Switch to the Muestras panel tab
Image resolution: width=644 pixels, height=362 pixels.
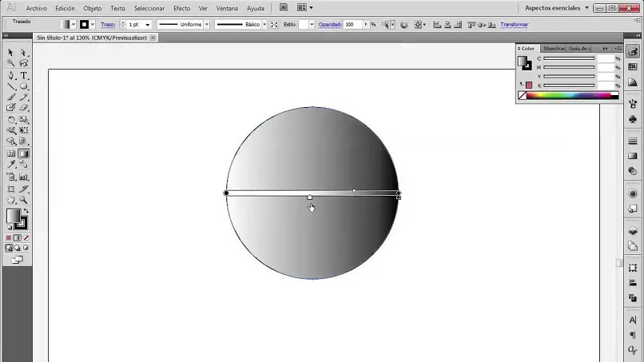tap(554, 49)
